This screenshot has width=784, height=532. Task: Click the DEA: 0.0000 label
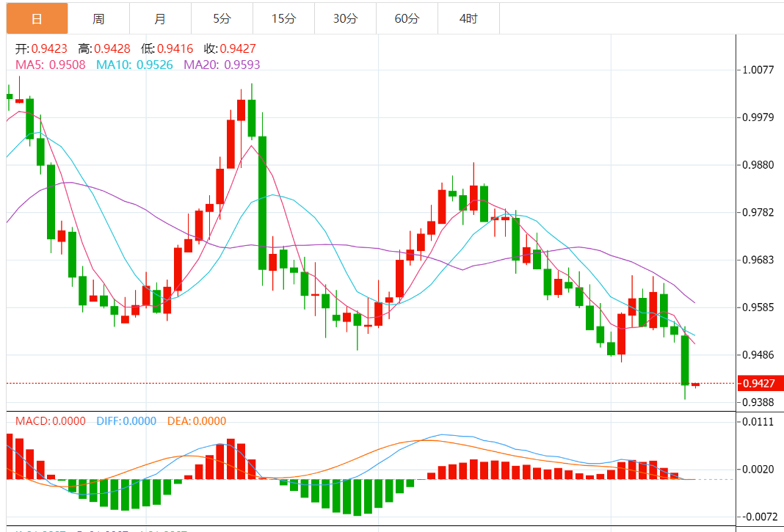click(x=197, y=421)
